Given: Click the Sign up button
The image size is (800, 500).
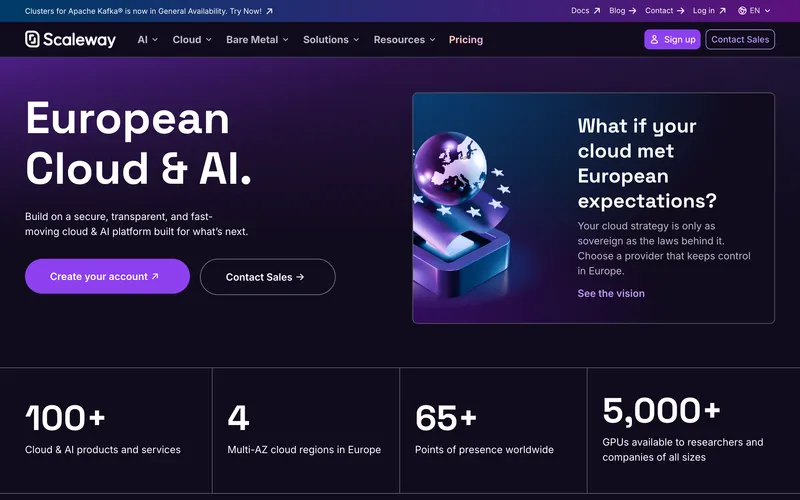Looking at the screenshot, I should (x=672, y=39).
